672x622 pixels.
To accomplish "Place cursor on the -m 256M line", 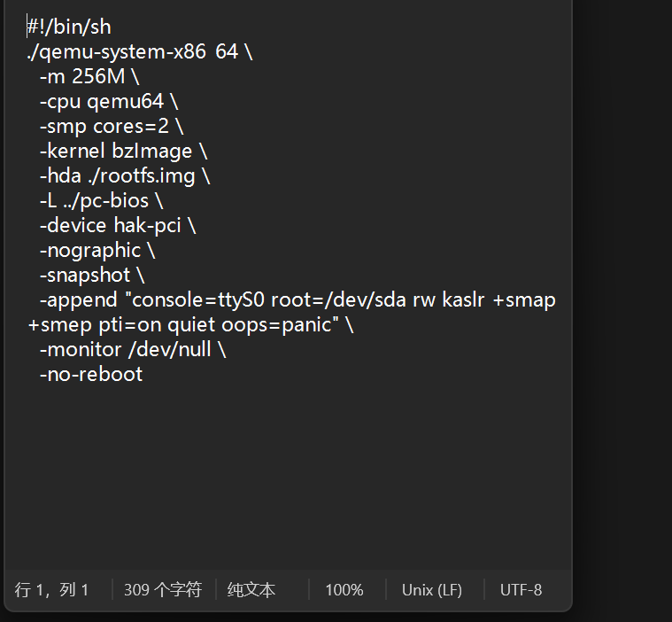I will pyautogui.click(x=89, y=77).
